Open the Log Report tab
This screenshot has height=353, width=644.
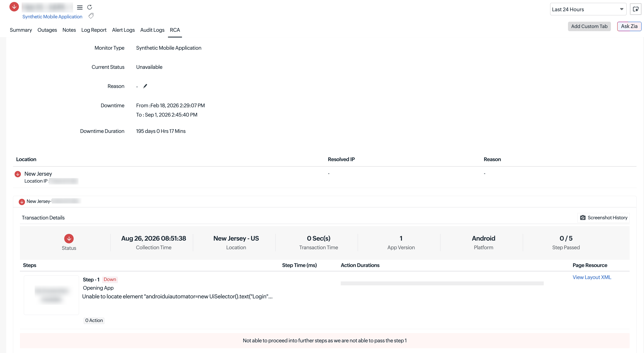point(94,30)
